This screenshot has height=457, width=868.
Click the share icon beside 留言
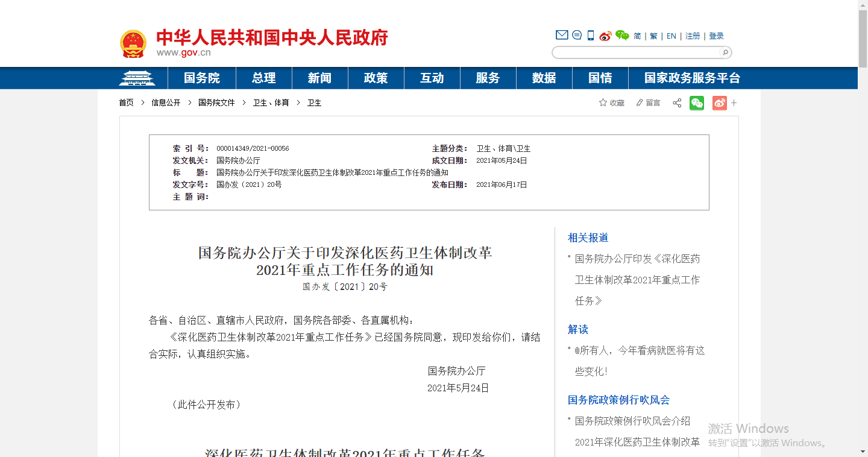click(677, 103)
